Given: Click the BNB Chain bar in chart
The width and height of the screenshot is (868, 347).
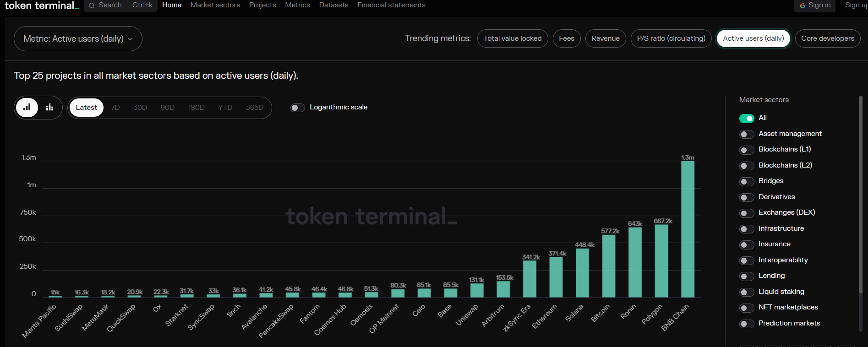Looking at the screenshot, I should click(688, 229).
